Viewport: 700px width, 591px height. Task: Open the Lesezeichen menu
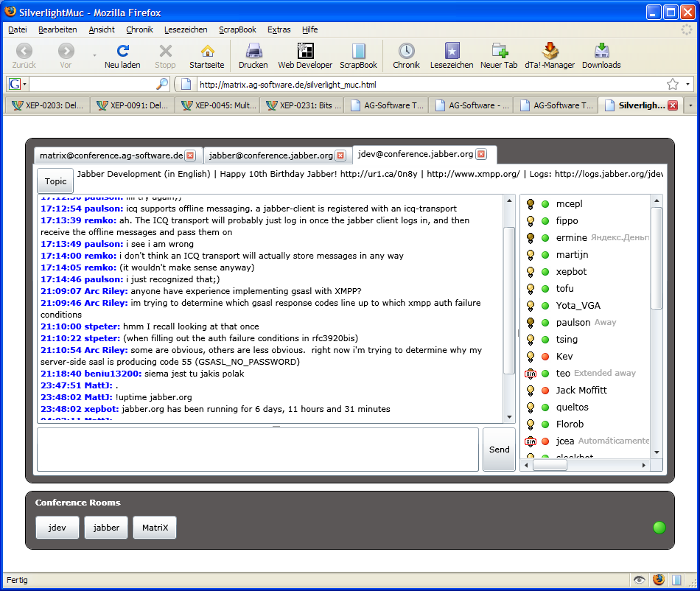point(186,29)
